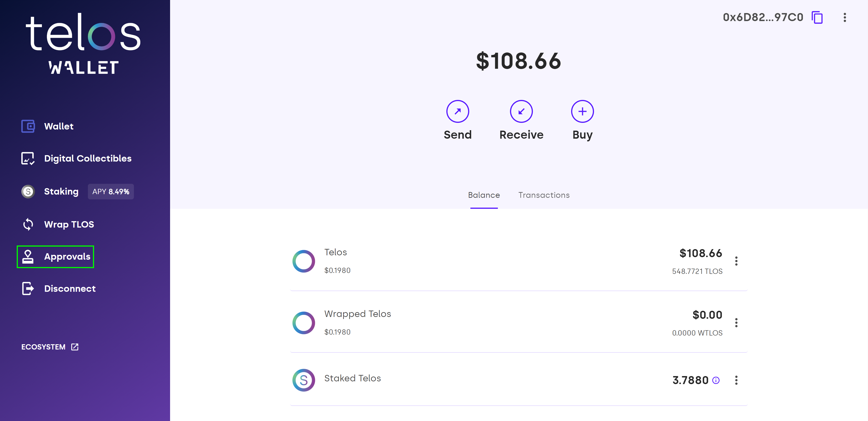Click the Telos token logo

(x=304, y=261)
